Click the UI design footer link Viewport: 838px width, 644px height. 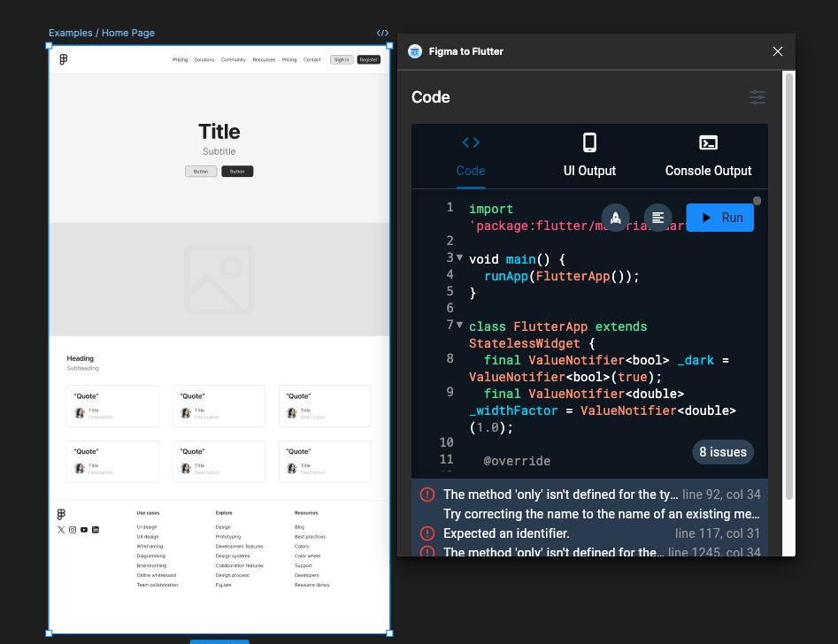(x=146, y=527)
